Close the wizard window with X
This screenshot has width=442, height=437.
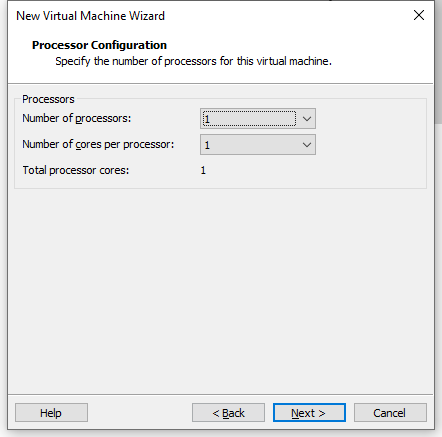(x=419, y=15)
